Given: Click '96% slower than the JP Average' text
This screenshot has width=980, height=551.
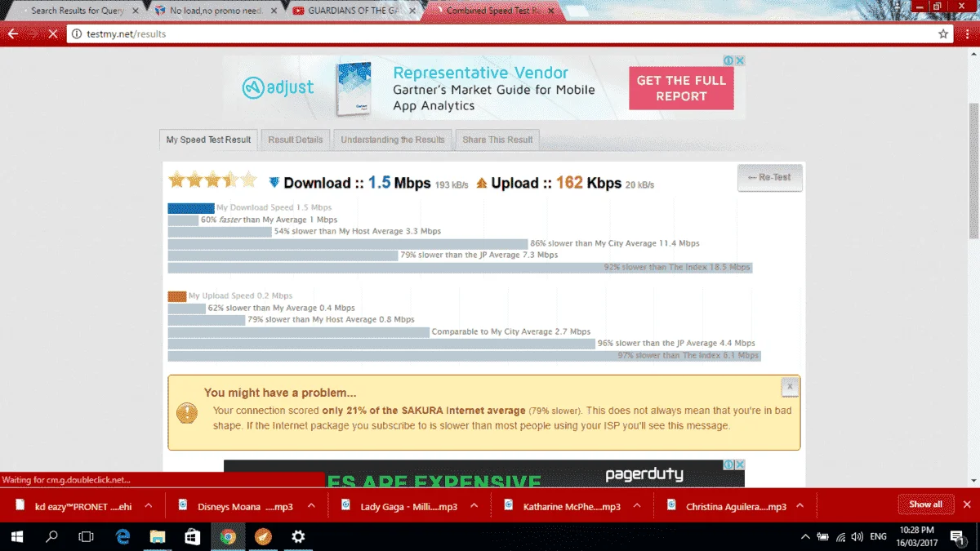Looking at the screenshot, I should click(676, 344).
